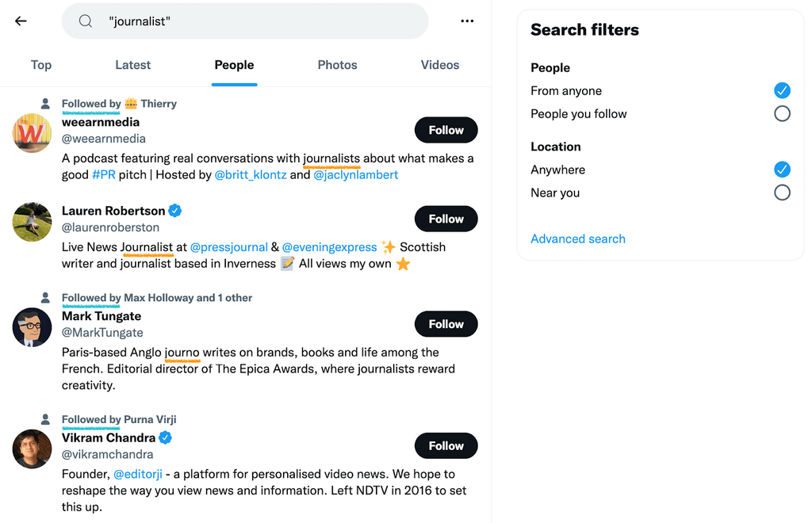Select the 'Anywhere' location option
This screenshot has width=812, height=523.
point(782,170)
